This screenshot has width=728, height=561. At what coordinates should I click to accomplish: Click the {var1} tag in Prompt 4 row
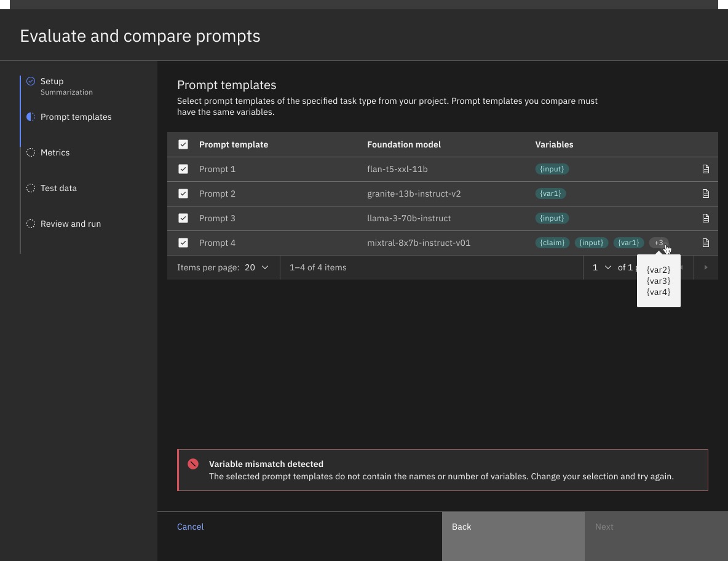[x=628, y=243]
